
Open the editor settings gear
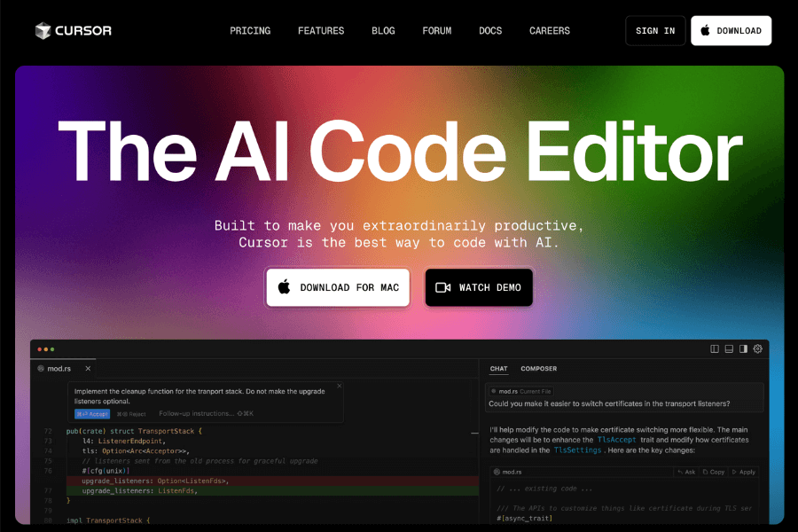click(758, 348)
